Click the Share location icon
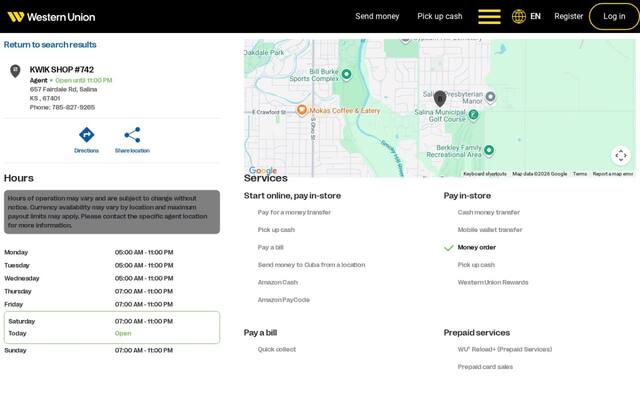 coord(132,135)
